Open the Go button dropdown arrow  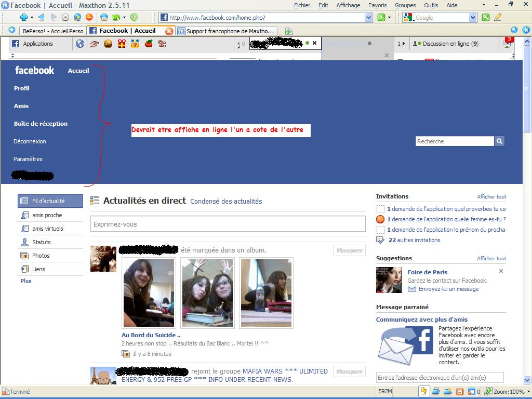click(x=389, y=17)
